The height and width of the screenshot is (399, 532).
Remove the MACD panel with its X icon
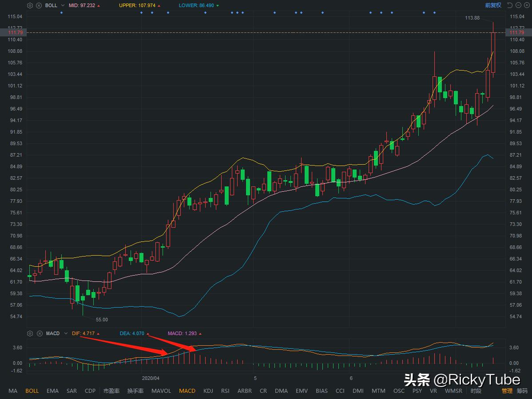tap(39, 333)
